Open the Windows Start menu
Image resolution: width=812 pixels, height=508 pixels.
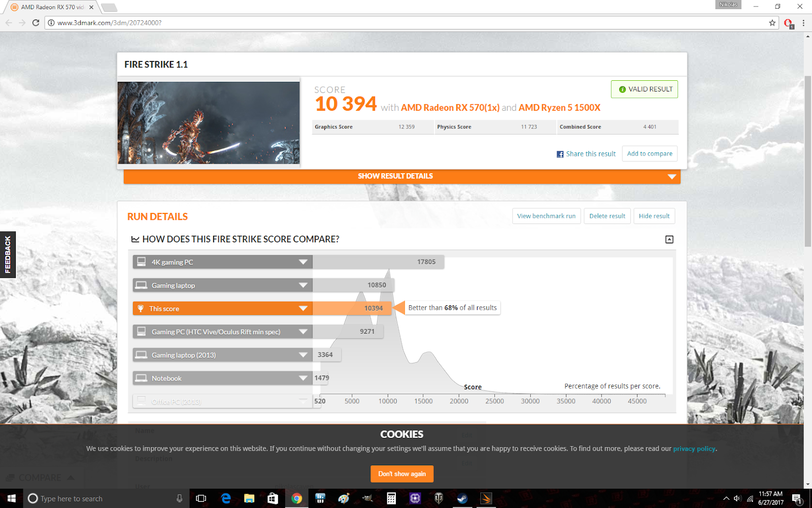coord(12,498)
